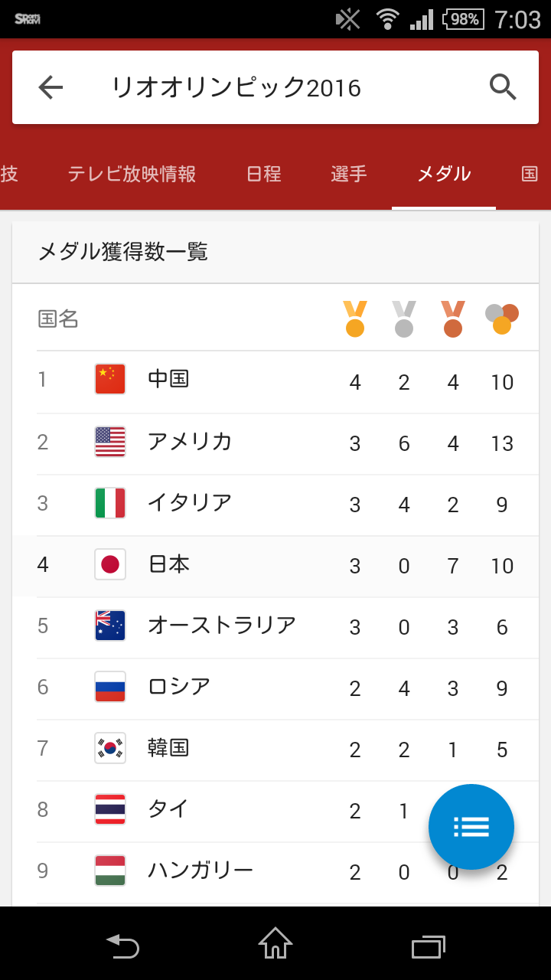This screenshot has width=551, height=980.
Task: Tap the total medals column icon
Action: tap(502, 318)
